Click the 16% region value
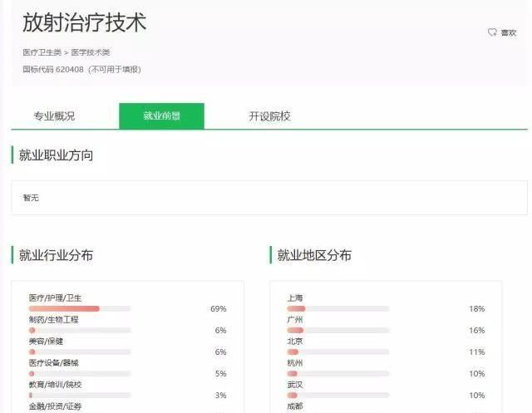This screenshot has width=532, height=413. click(x=476, y=331)
